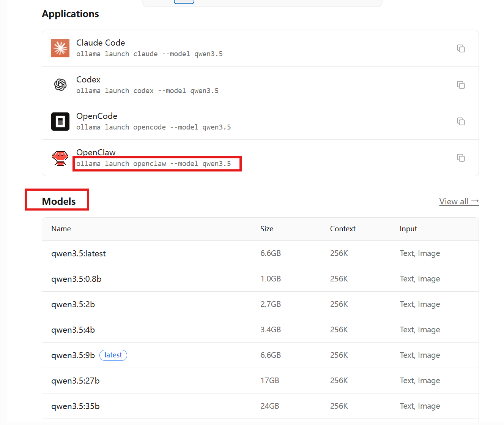Viewport: 504px width, 425px height.
Task: Click the 3.4GB size cell
Action: click(x=271, y=330)
